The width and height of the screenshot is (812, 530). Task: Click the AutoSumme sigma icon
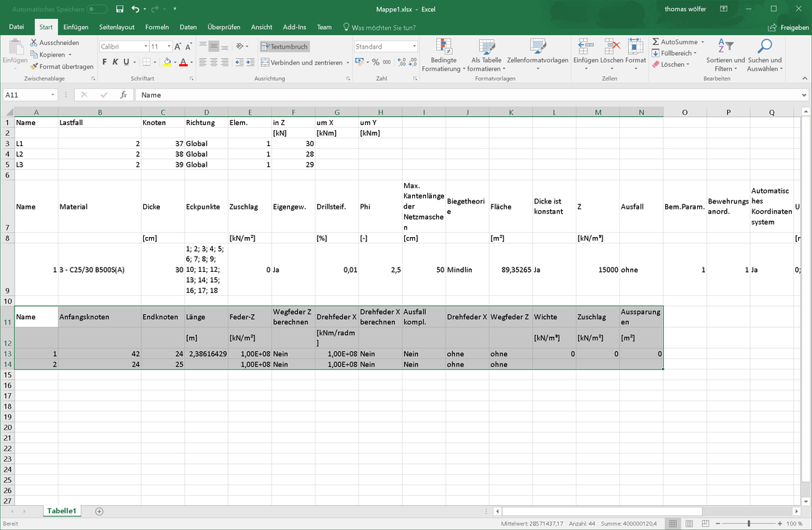(x=656, y=42)
